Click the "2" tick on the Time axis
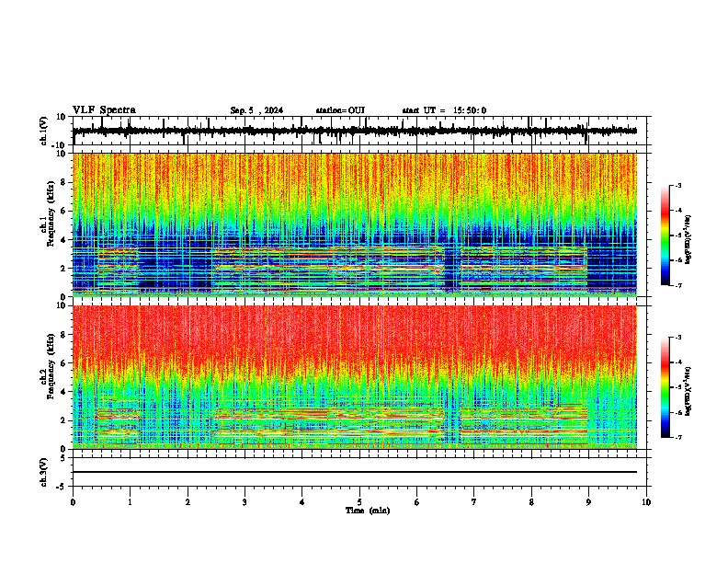 188,502
